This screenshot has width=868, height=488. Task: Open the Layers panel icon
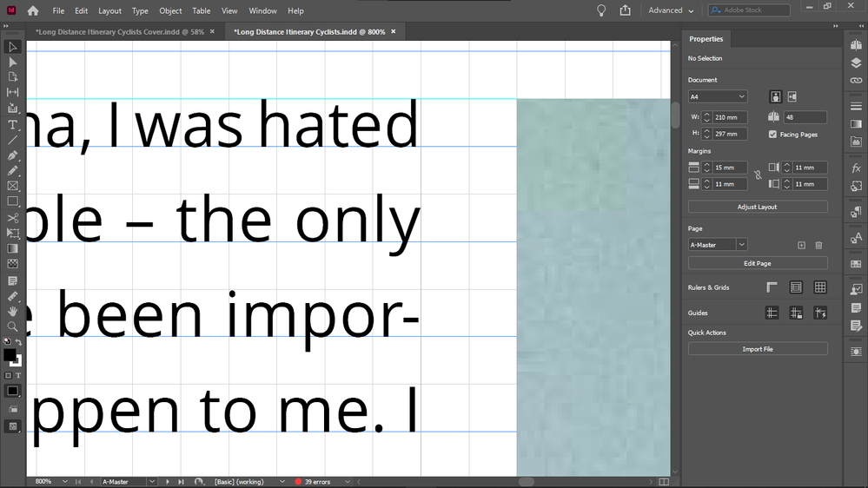tap(856, 63)
